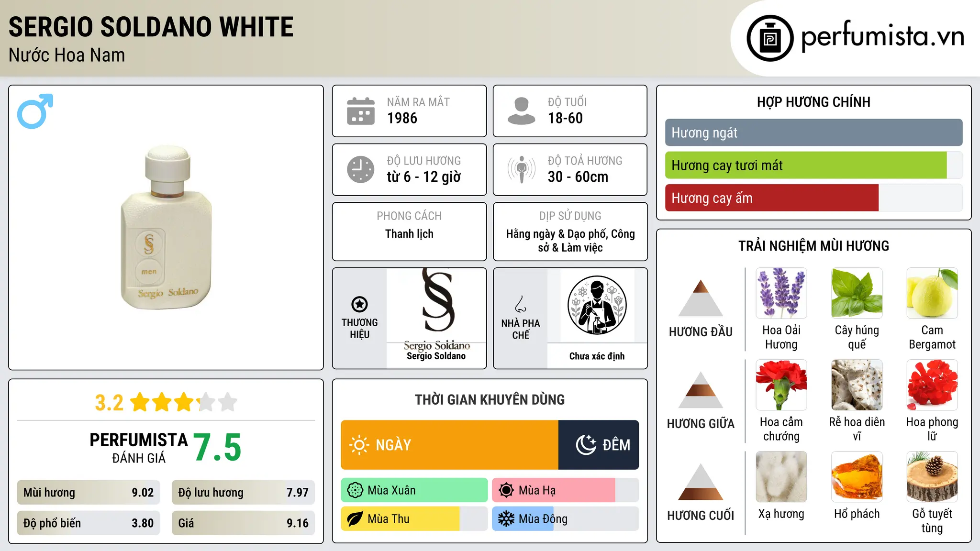
Task: Click the Hương đầu pyramid icon
Action: tap(701, 298)
